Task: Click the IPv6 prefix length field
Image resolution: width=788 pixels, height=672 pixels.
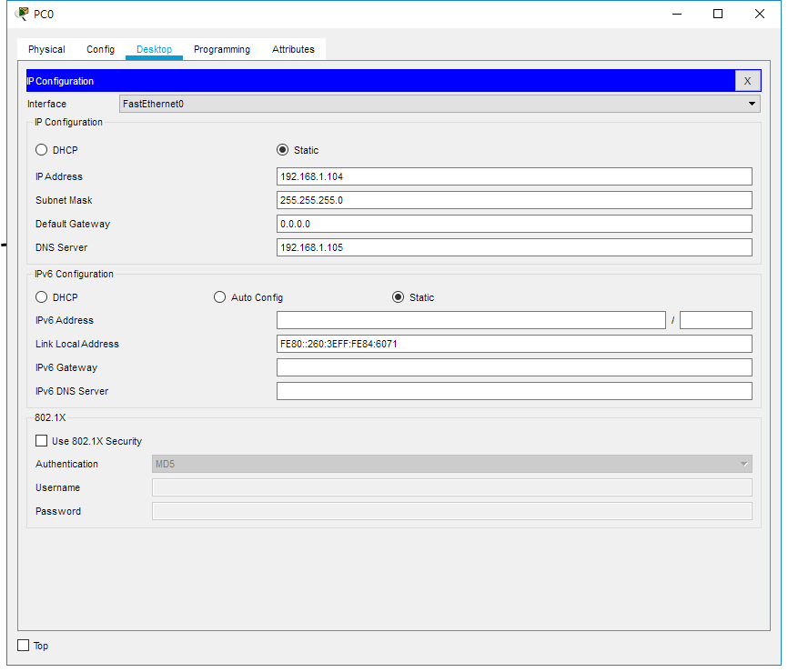Action: (x=715, y=320)
